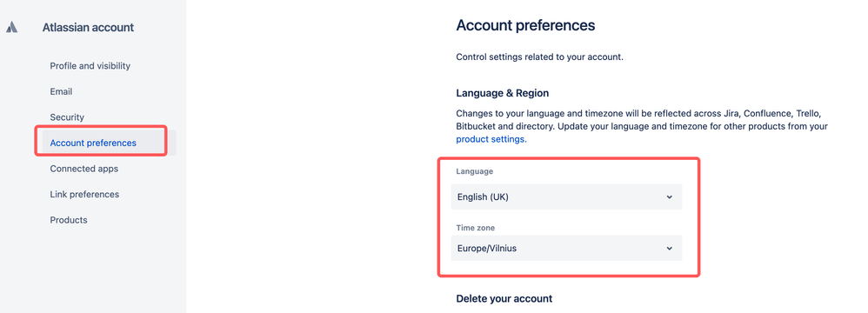Click the chevron arrow in Time zone field
Viewport: 868px width, 313px height.
(670, 249)
